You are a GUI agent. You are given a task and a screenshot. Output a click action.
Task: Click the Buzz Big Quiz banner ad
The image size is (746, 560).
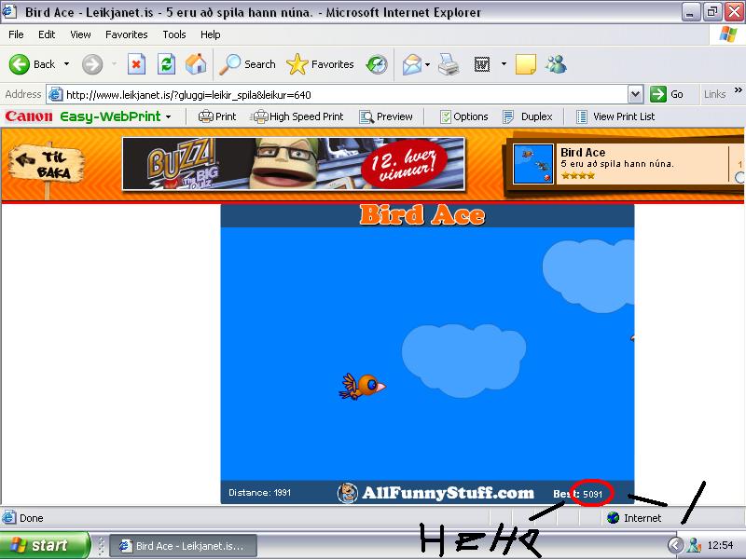pos(294,164)
